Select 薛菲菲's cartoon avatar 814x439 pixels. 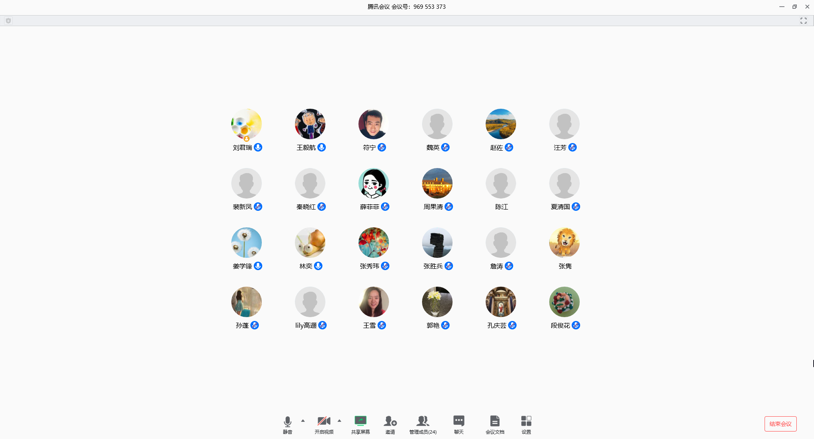tap(373, 183)
